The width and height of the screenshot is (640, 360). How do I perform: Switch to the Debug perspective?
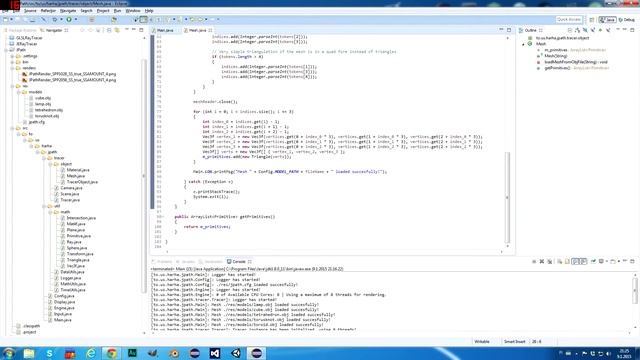627,20
